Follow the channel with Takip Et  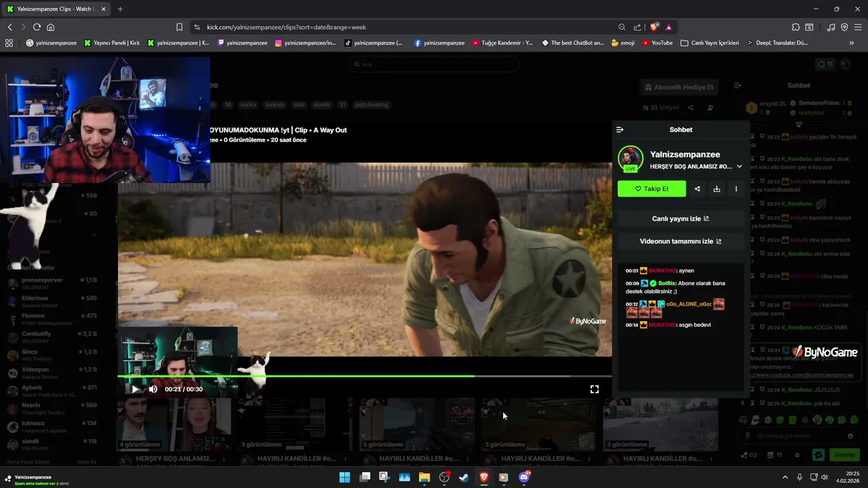pos(652,189)
